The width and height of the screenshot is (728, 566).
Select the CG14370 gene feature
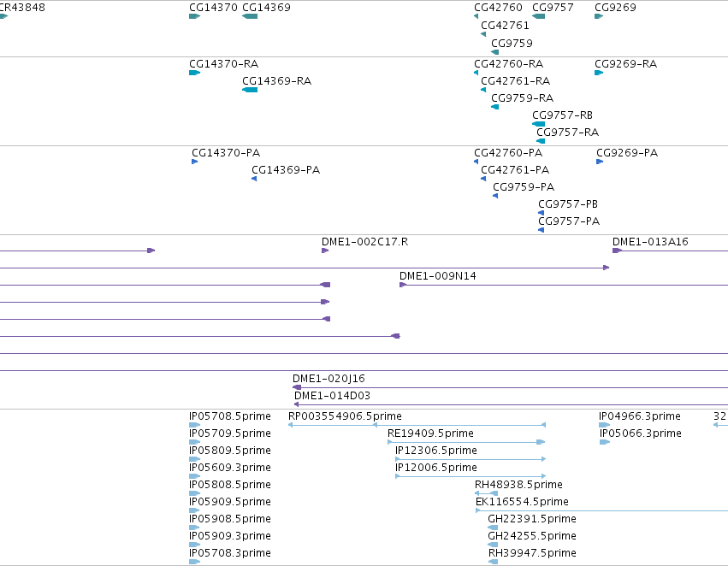[x=194, y=16]
